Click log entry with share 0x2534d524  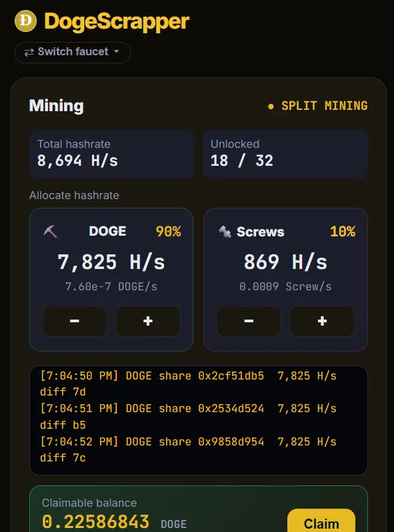coord(188,417)
